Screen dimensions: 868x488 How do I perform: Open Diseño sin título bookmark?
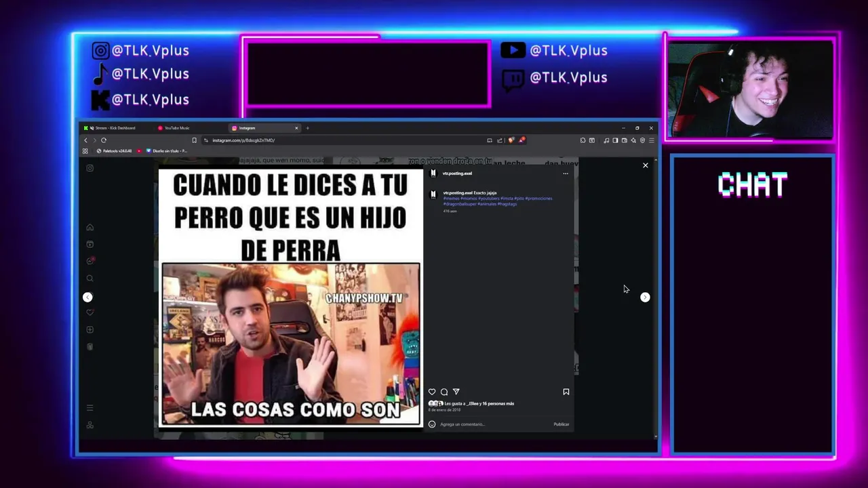coord(167,151)
